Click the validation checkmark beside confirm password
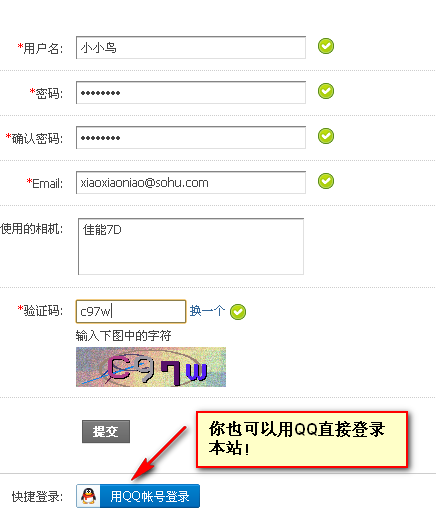 (x=326, y=136)
